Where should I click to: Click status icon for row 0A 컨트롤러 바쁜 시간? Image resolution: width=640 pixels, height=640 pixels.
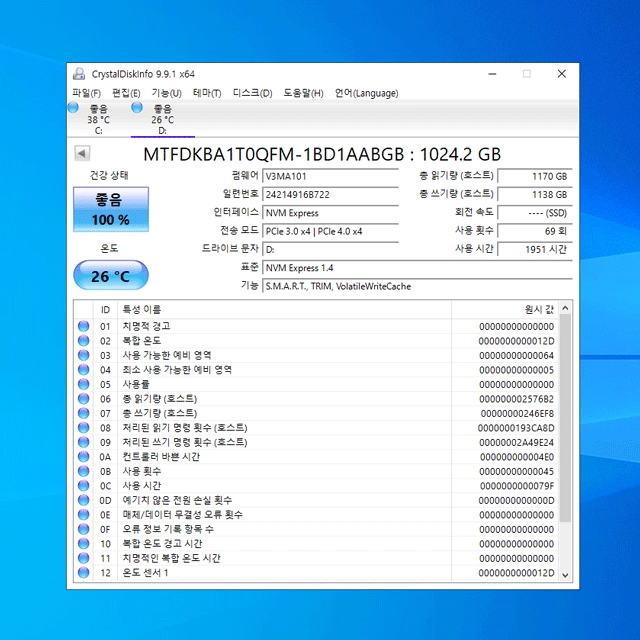[x=84, y=457]
